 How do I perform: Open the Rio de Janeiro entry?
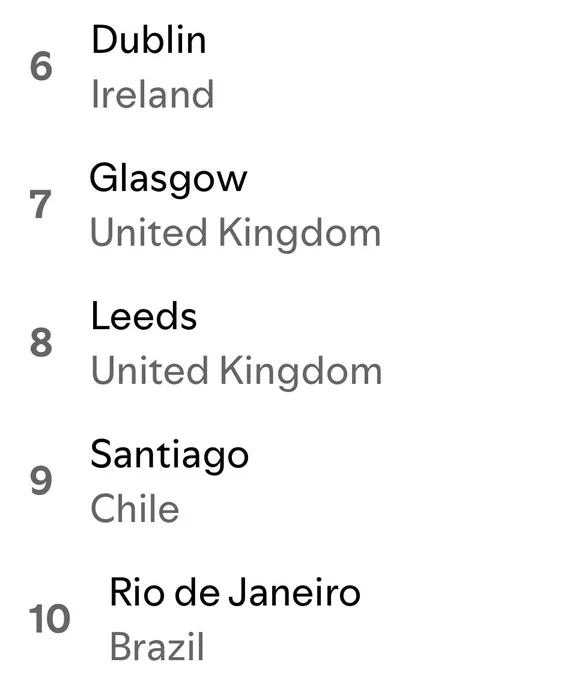(x=235, y=593)
